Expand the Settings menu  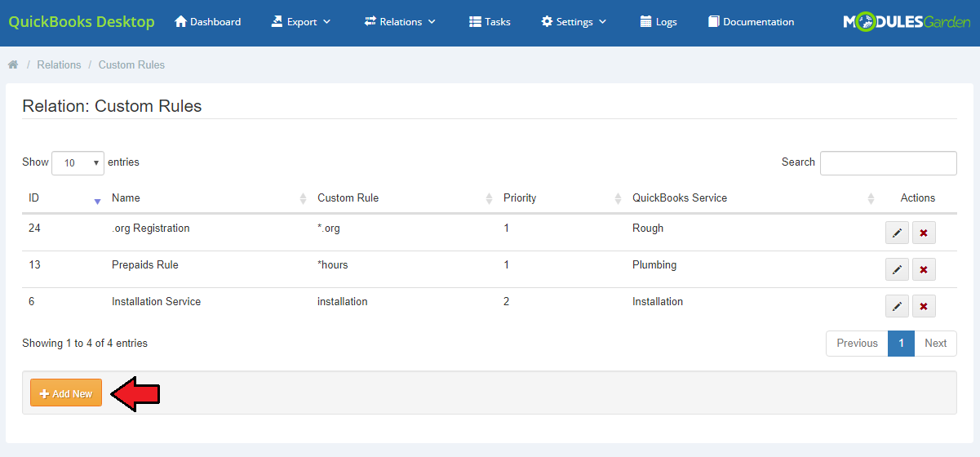[574, 22]
